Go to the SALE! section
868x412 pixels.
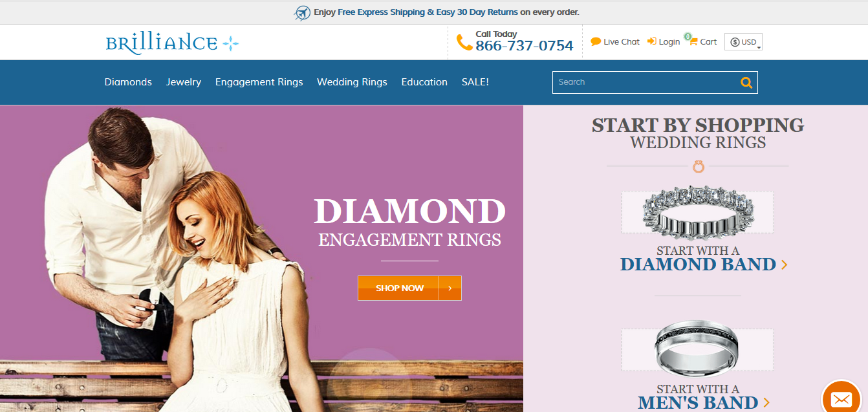(475, 82)
